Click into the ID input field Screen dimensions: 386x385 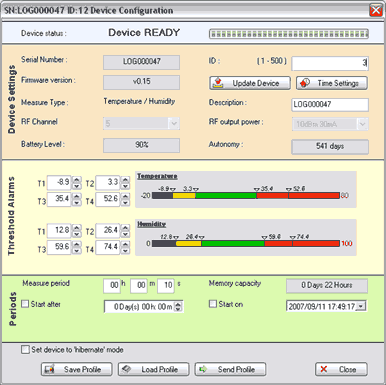click(330, 63)
